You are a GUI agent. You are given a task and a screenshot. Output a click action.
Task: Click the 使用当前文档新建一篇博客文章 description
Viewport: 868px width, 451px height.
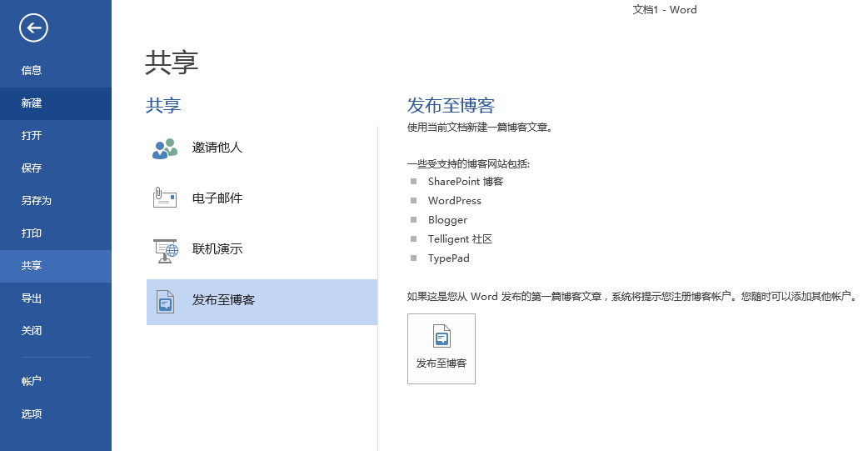coord(480,128)
